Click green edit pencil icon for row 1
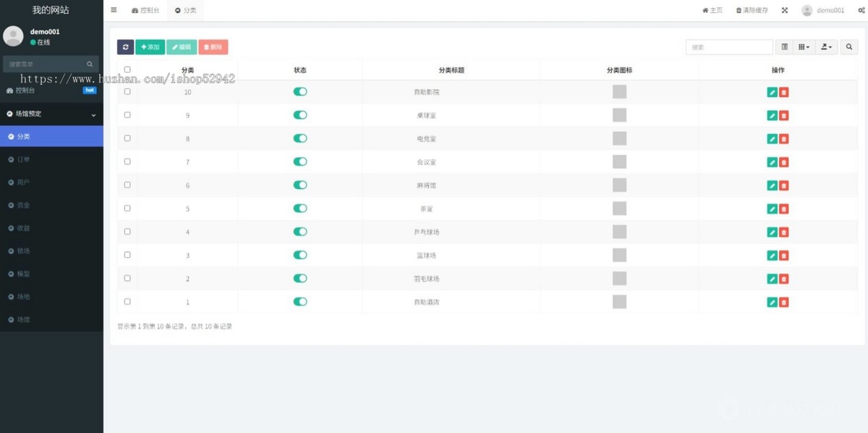The height and width of the screenshot is (433, 868). 772,302
